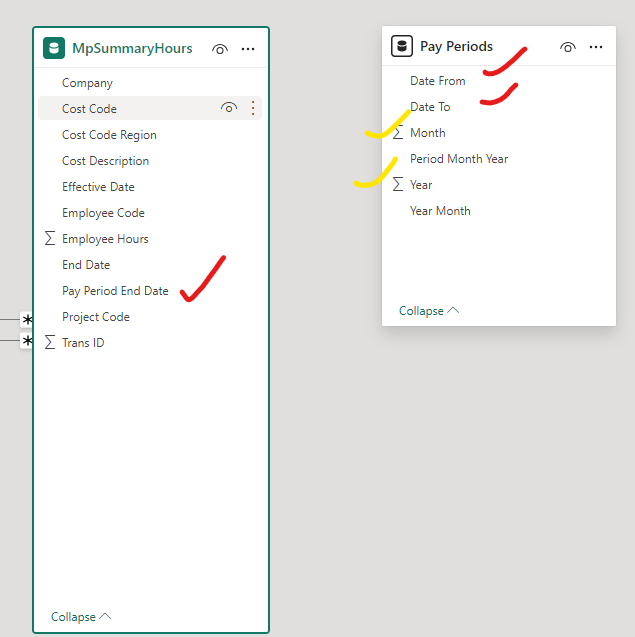This screenshot has width=635, height=637.
Task: Select the Effective Date field
Action: (x=98, y=187)
